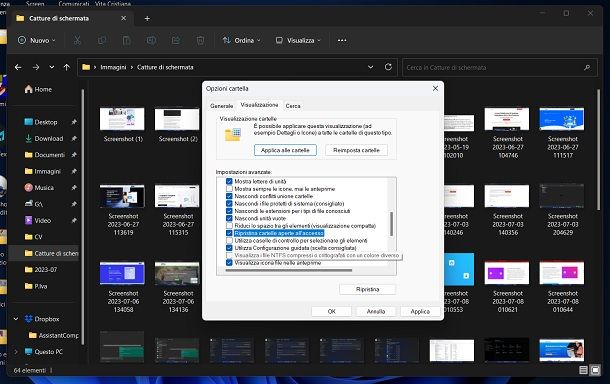
Task: Click advanced settings vertical scrollbar thumb
Action: (x=391, y=224)
